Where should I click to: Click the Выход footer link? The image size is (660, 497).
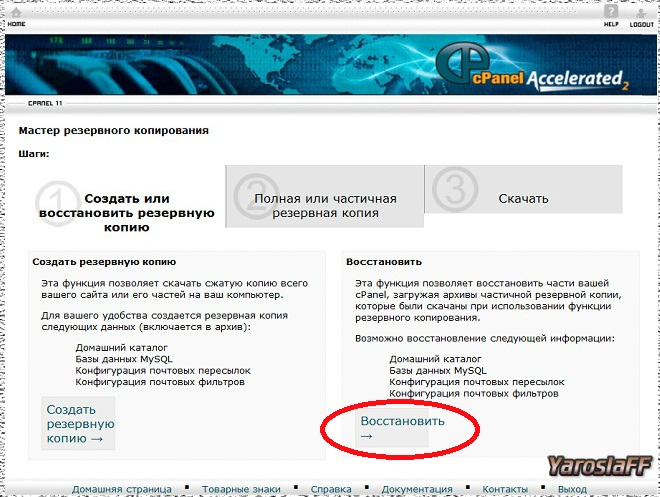pyautogui.click(x=572, y=489)
